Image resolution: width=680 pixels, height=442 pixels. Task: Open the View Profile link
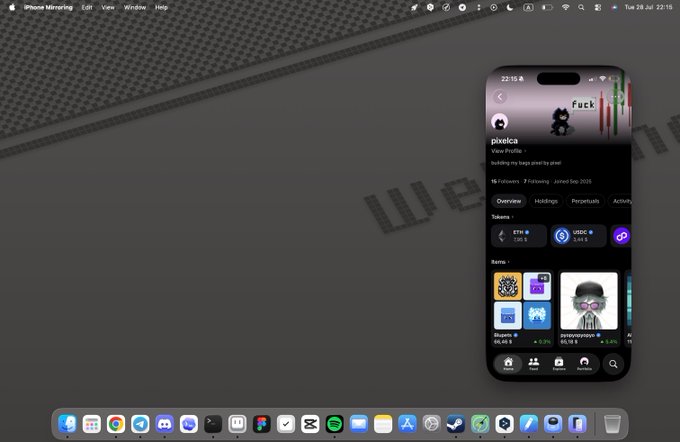[x=508, y=151]
